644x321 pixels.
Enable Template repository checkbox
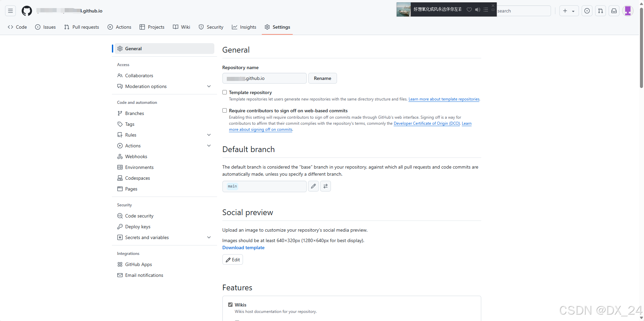point(224,92)
